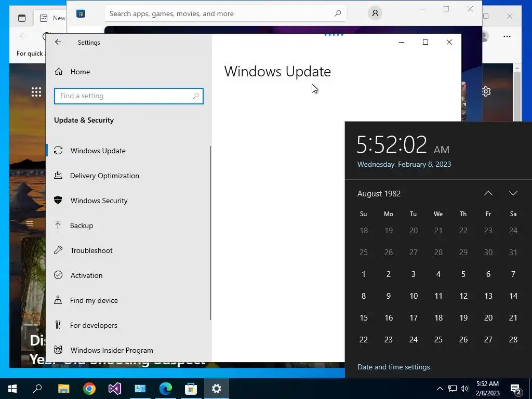This screenshot has width=532, height=399.
Task: Click the Microsoft Store search box
Action: click(x=225, y=14)
